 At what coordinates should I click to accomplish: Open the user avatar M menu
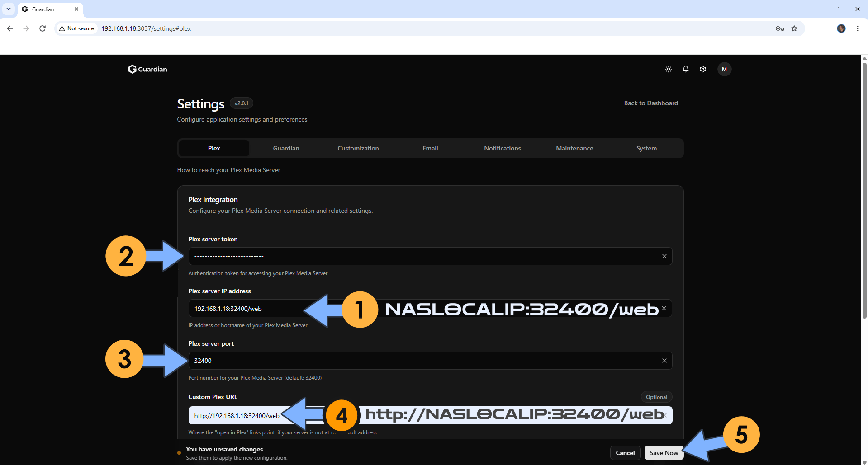(x=724, y=69)
